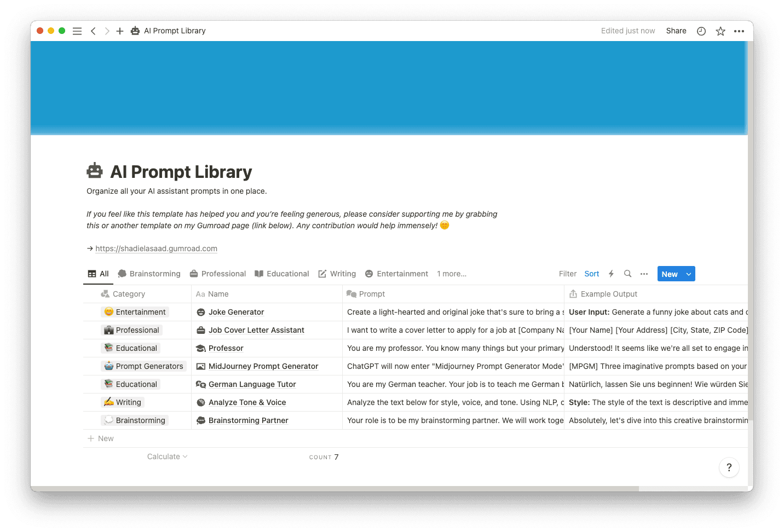Open the shadielasaad.gumroad.com link
Screen dimensions: 784x532
pos(156,248)
